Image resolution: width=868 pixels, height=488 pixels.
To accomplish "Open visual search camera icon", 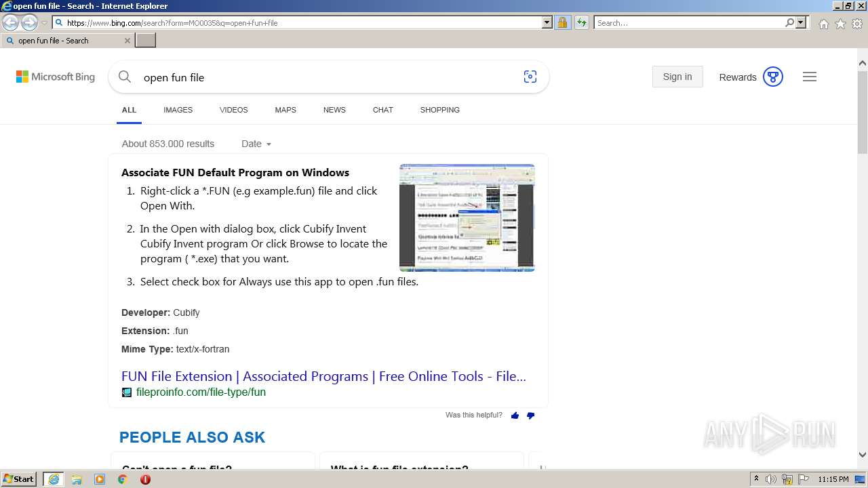I will [530, 77].
